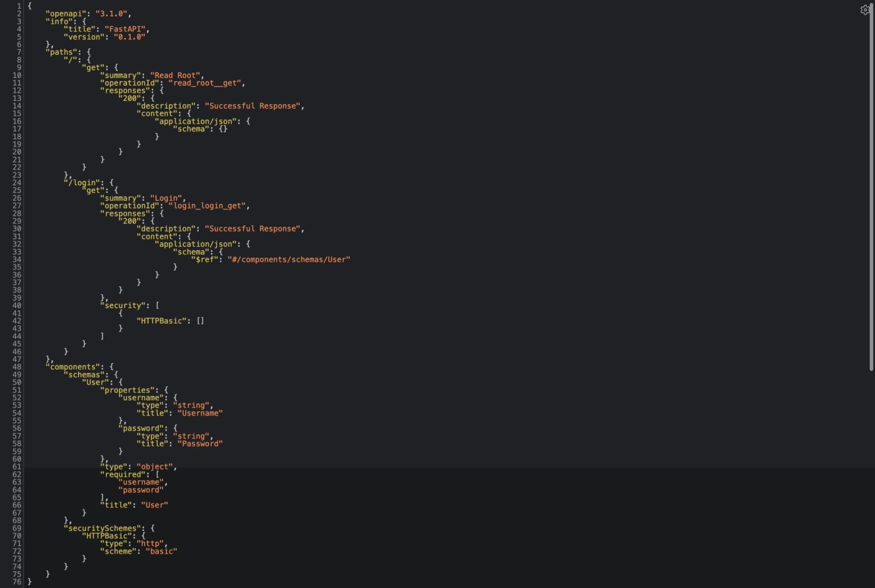
Task: Click the vertical scrollbar thumb
Action: (872, 188)
